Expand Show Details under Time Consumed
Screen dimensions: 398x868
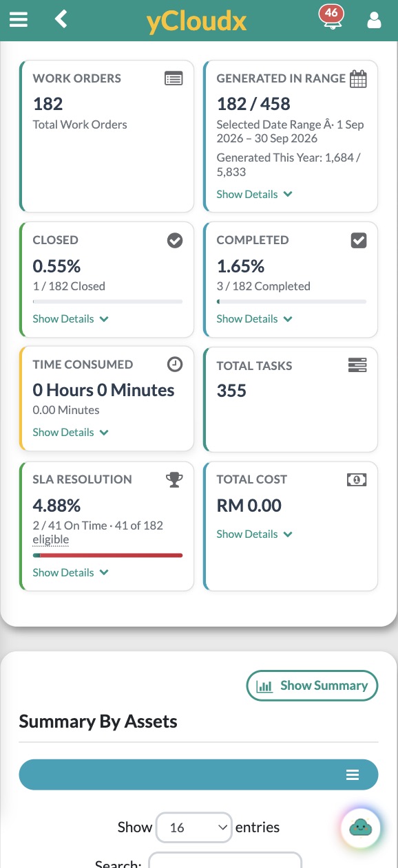click(x=71, y=432)
